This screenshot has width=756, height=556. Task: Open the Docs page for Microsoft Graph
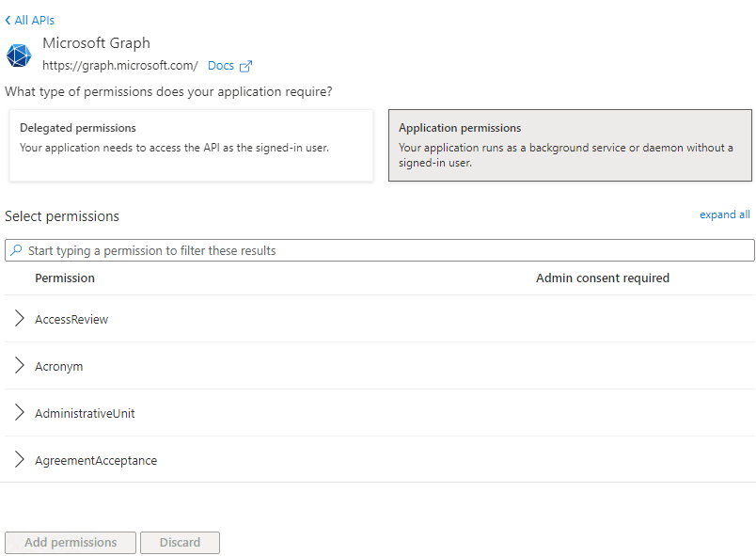(x=219, y=65)
